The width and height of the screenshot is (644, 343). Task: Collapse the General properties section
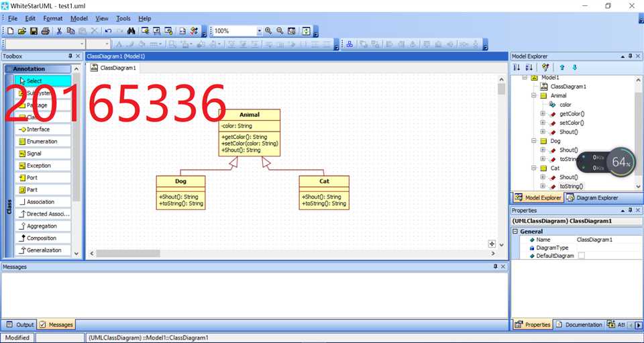coord(515,232)
